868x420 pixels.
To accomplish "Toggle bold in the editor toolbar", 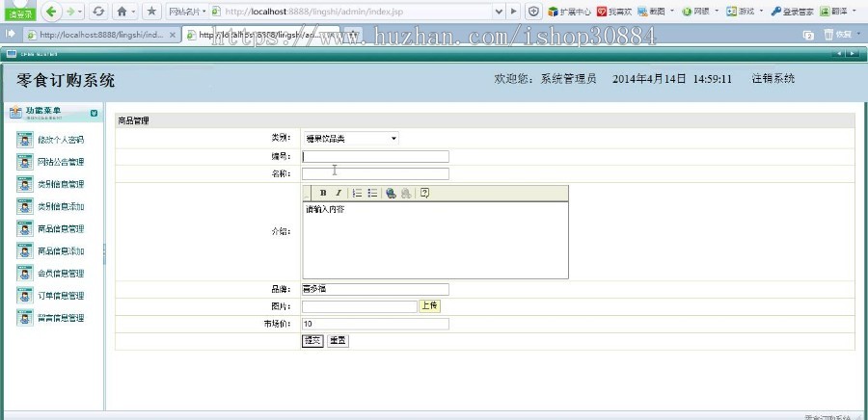I will [x=323, y=193].
